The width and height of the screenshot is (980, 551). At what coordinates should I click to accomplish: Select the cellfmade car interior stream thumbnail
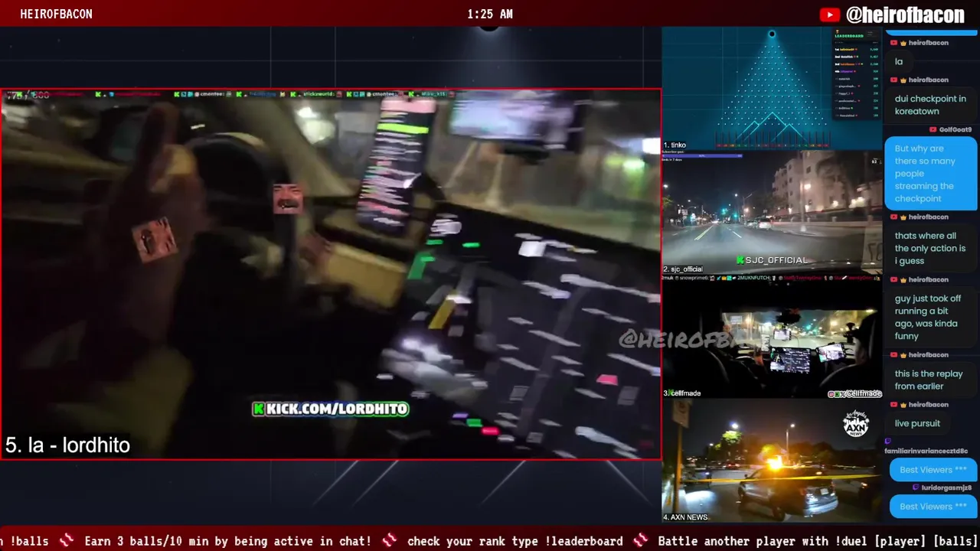[x=772, y=337]
